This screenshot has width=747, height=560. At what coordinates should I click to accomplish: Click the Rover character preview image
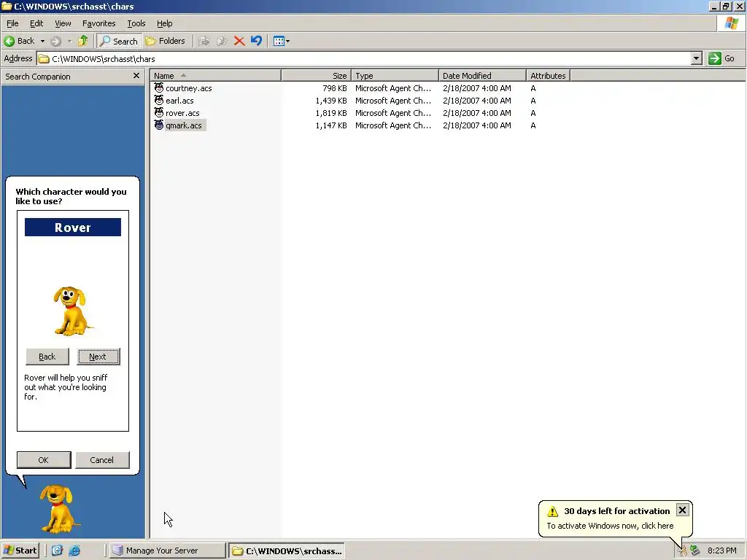point(72,311)
